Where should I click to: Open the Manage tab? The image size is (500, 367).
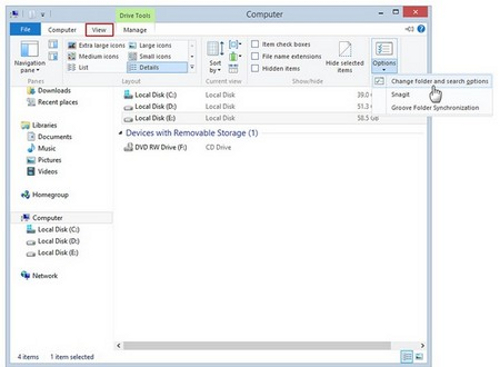pos(135,30)
